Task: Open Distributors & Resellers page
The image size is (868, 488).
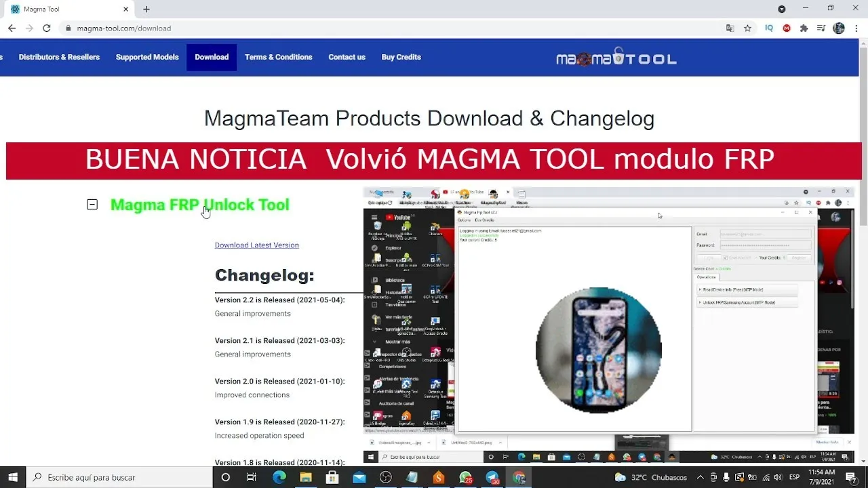Action: point(59,57)
